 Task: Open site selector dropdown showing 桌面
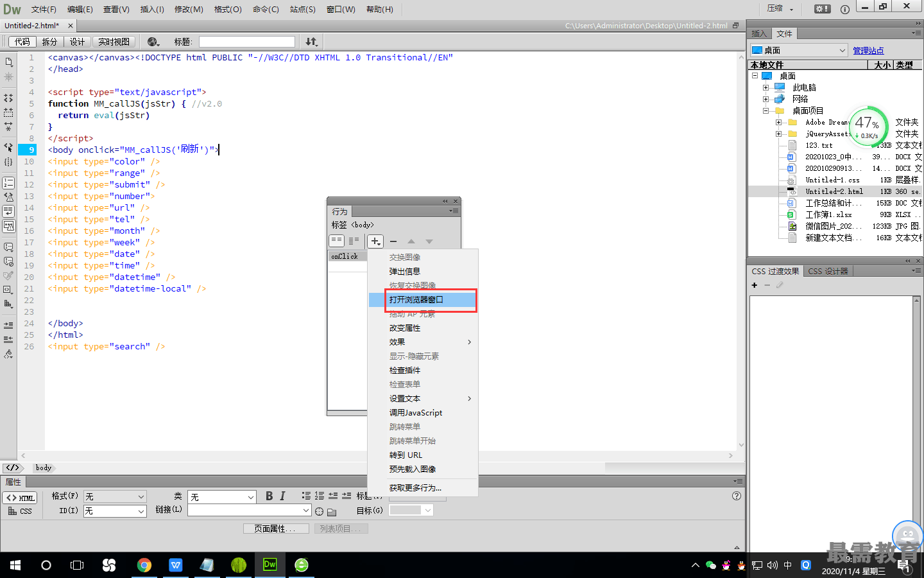(x=799, y=50)
